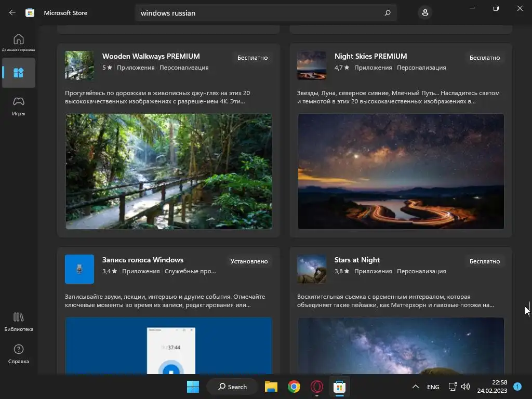Click Stars at Night app icon

point(312,269)
